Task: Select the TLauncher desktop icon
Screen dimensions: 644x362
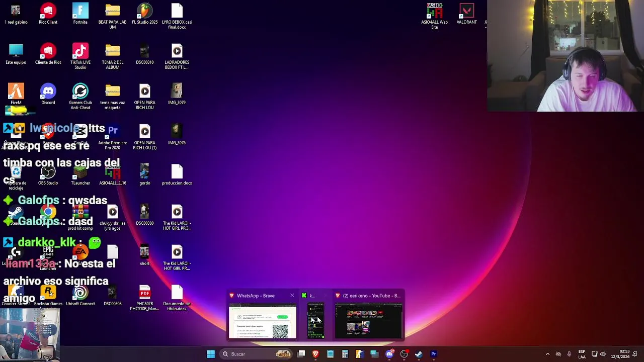Action: click(x=80, y=175)
